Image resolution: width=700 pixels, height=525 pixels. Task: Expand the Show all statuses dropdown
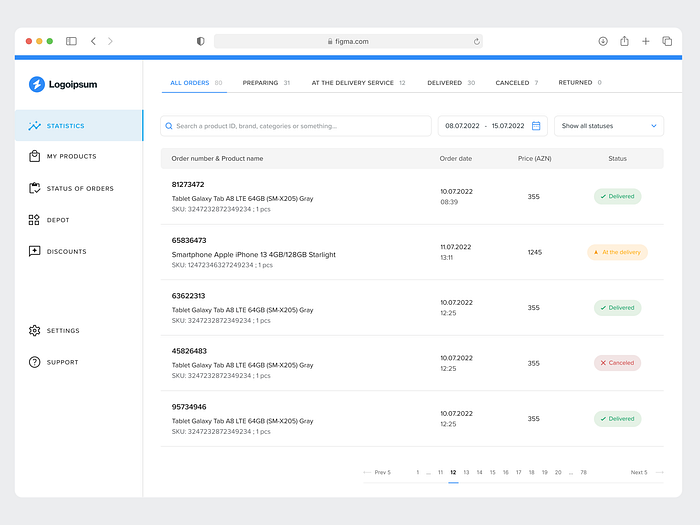608,126
